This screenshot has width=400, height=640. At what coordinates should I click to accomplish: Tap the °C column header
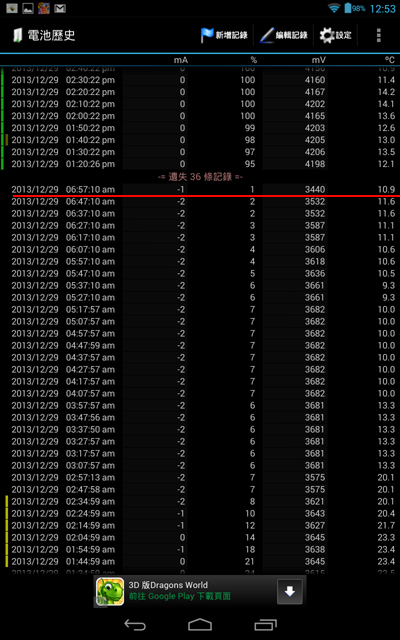pos(390,60)
